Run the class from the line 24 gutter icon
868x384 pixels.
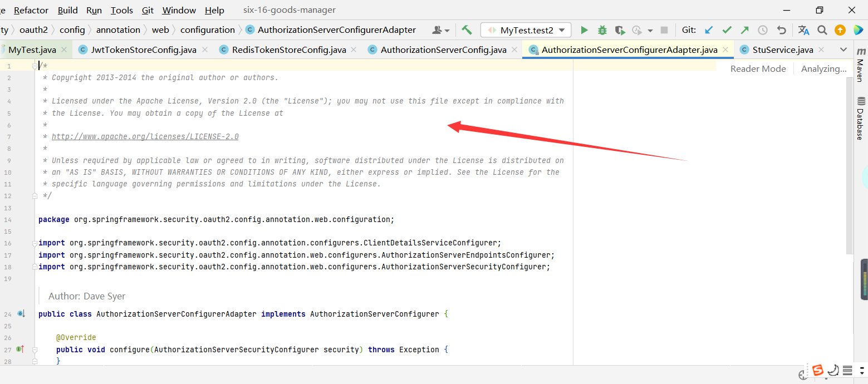click(x=21, y=313)
